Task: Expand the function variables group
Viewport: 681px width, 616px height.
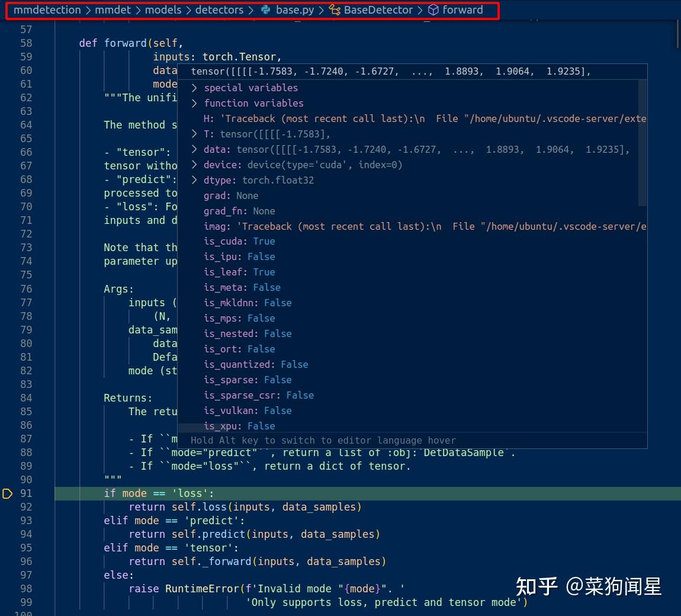Action: pyautogui.click(x=194, y=103)
